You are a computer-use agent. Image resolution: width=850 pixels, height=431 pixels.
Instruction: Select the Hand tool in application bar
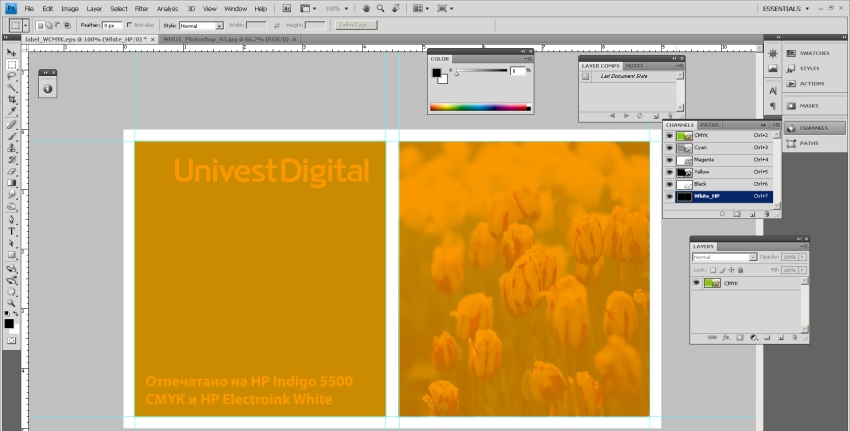[366, 8]
